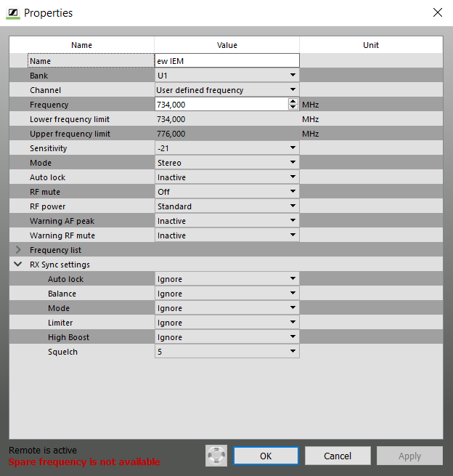
Task: Open the Channel dropdown showing User defined frequency
Action: click(x=226, y=90)
